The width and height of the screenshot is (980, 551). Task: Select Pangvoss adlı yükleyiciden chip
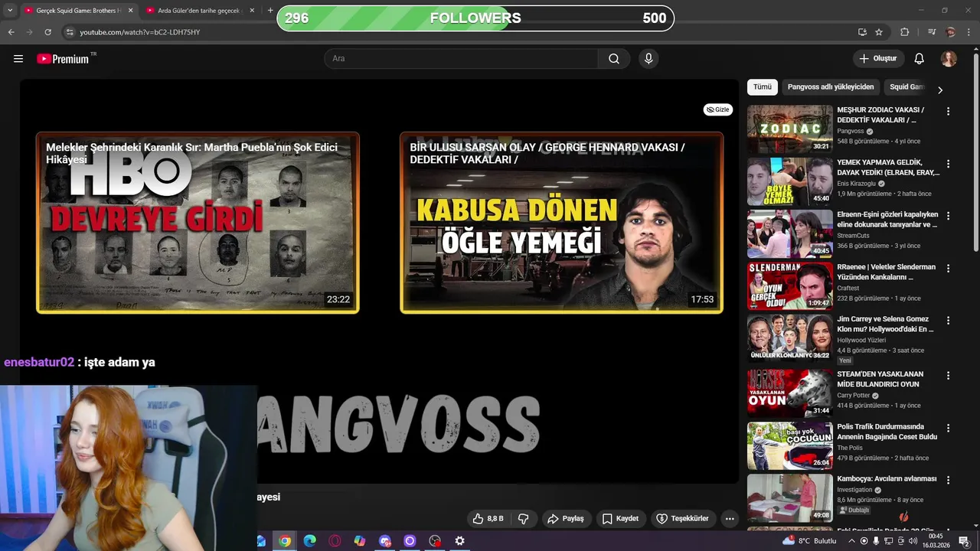(831, 87)
